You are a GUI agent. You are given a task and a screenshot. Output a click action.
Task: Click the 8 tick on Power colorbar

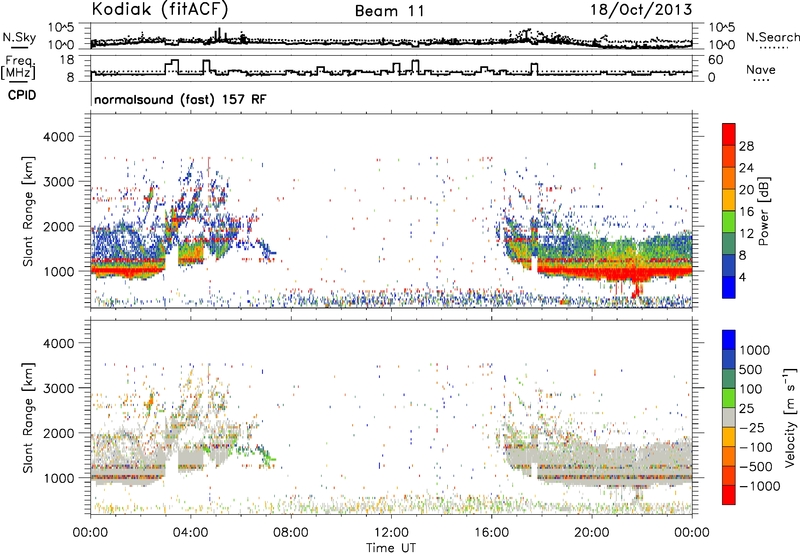click(742, 256)
